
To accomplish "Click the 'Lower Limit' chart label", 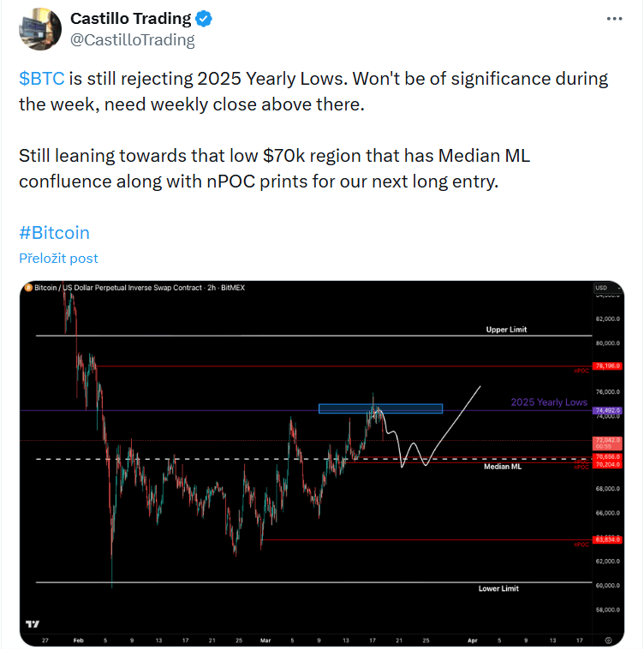I will point(498,589).
